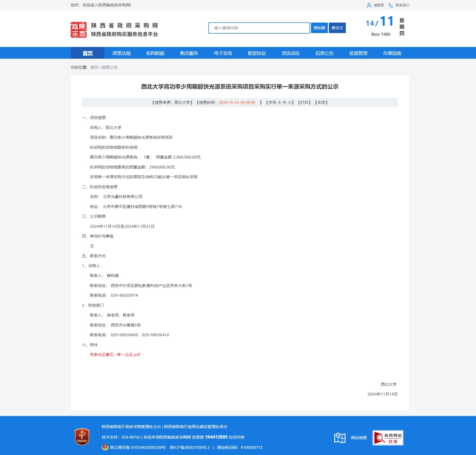Set font size to 小

pos(289,103)
